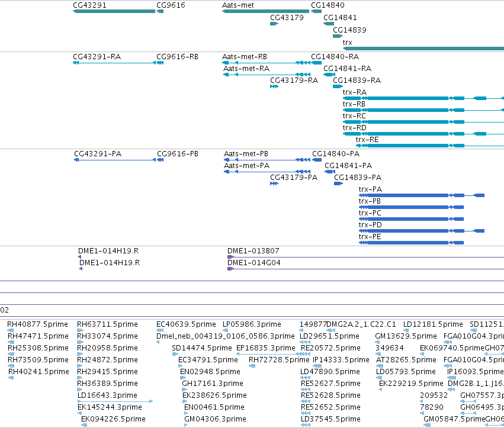Select the EP16835.3prime EST label

click(265, 348)
